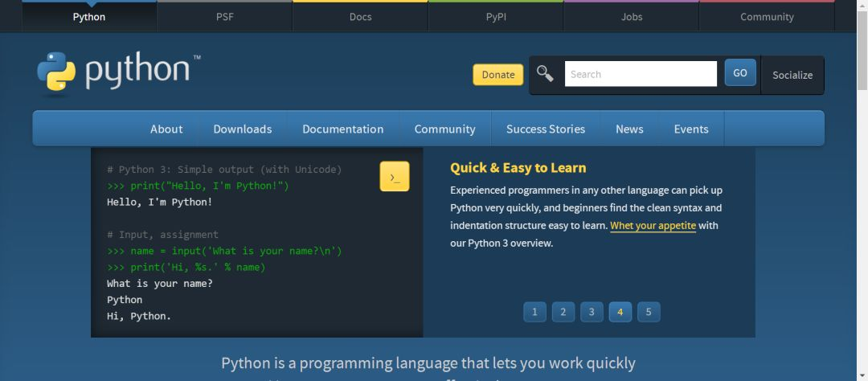
Task: Click the '# Input, assignment' comment line
Action: [x=162, y=235]
